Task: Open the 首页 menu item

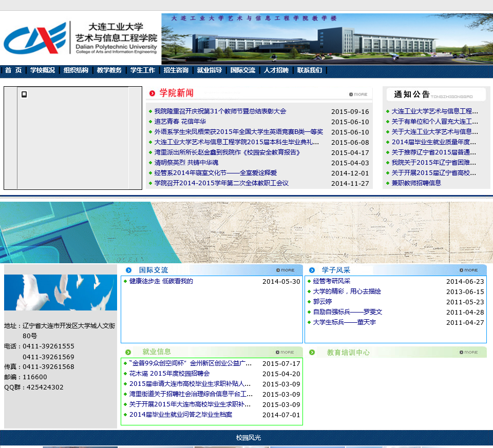Action: [13, 70]
